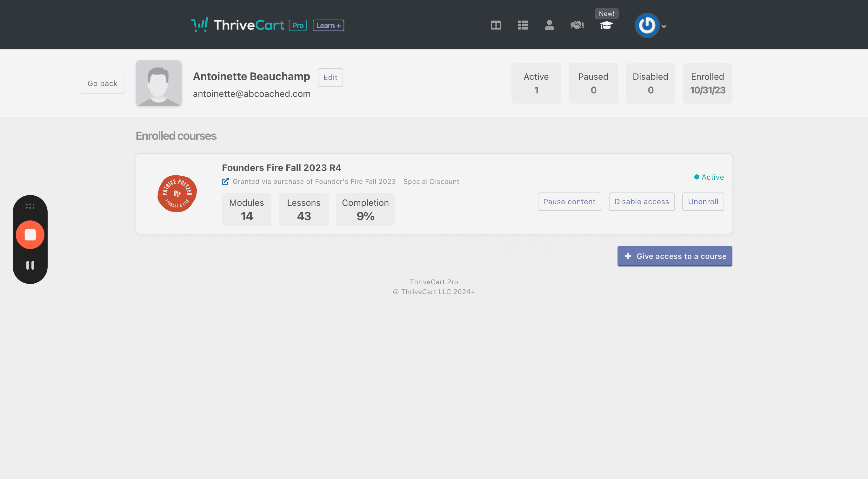Expand the account dropdown chevron
This screenshot has width=868, height=479.
click(x=664, y=26)
